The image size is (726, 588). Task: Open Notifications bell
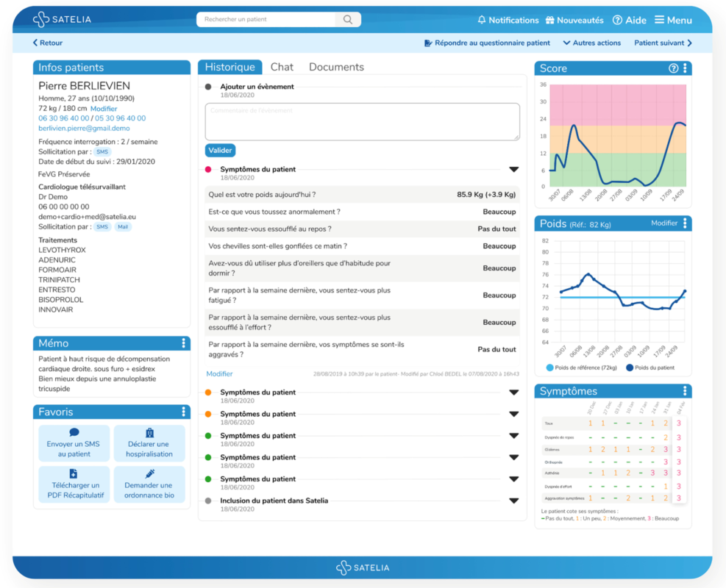(x=482, y=20)
